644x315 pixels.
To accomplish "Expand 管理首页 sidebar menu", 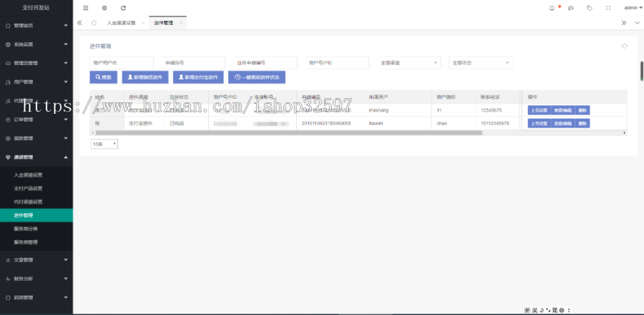I will pos(36,26).
